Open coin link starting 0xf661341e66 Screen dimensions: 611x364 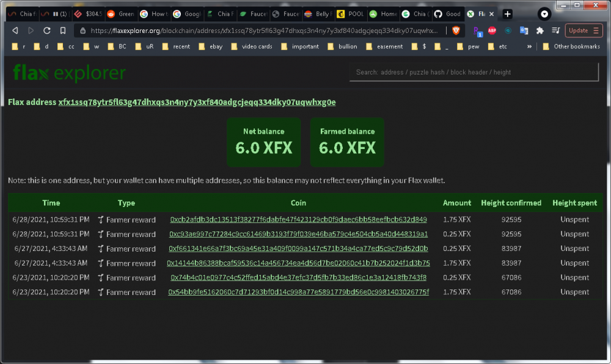click(299, 249)
